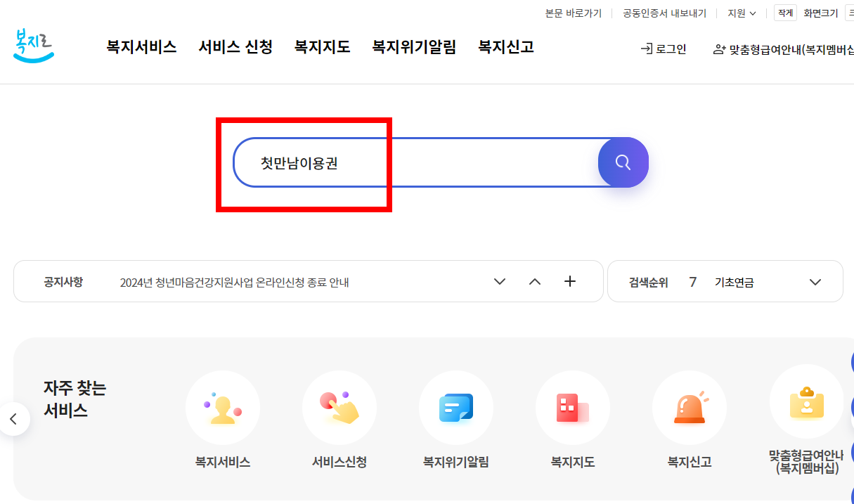Open the 2024년 청년마음건강지원사업 notice

[x=235, y=283]
